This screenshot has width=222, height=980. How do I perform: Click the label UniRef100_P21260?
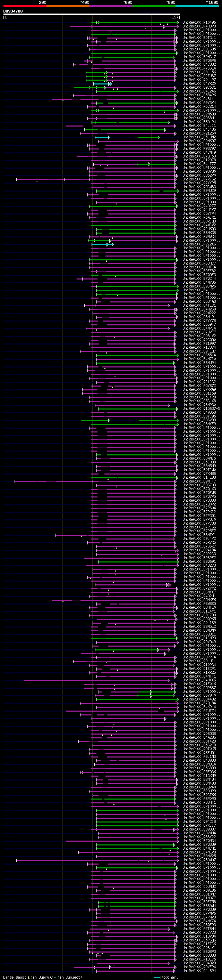199,133
